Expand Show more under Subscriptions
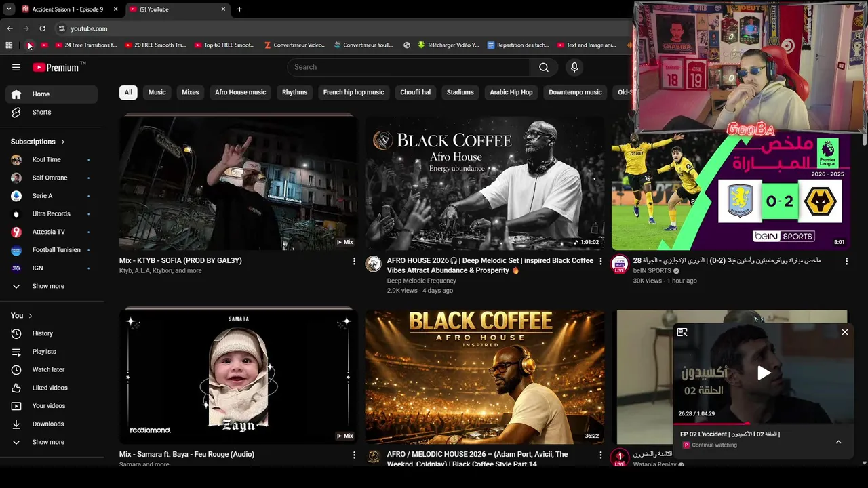868x488 pixels. tap(52, 286)
